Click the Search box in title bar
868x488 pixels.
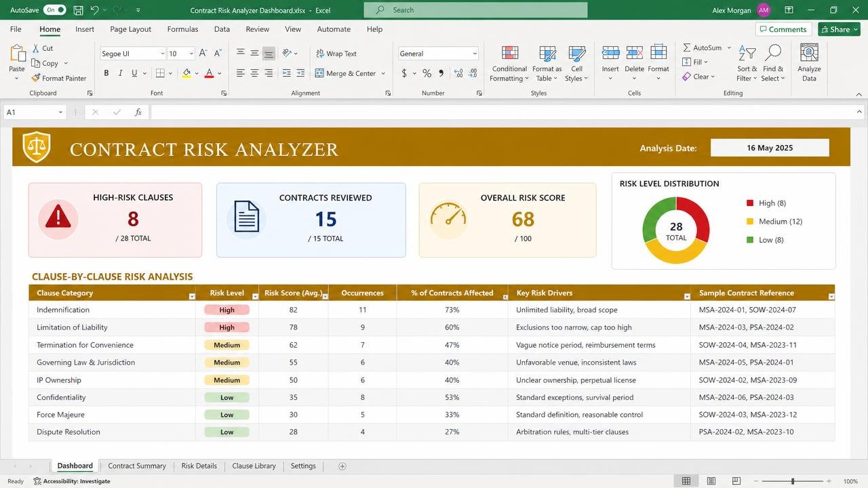point(475,10)
